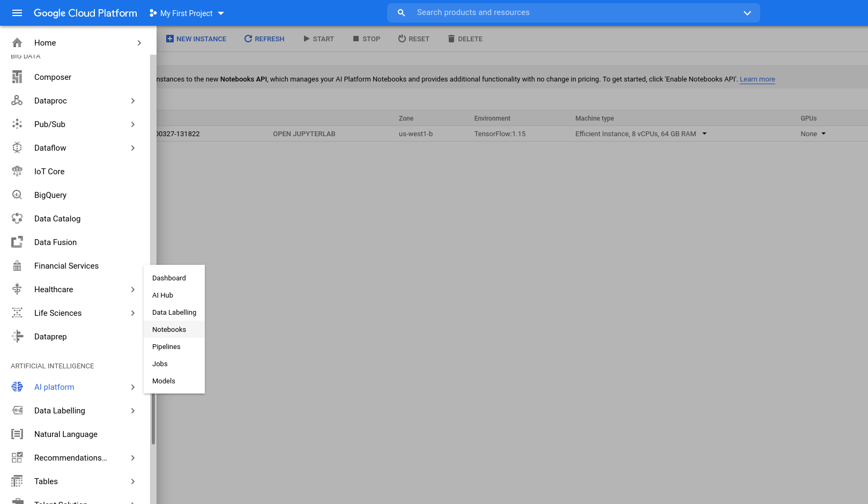The height and width of the screenshot is (504, 868).
Task: Click the Composer icon
Action: click(x=17, y=77)
